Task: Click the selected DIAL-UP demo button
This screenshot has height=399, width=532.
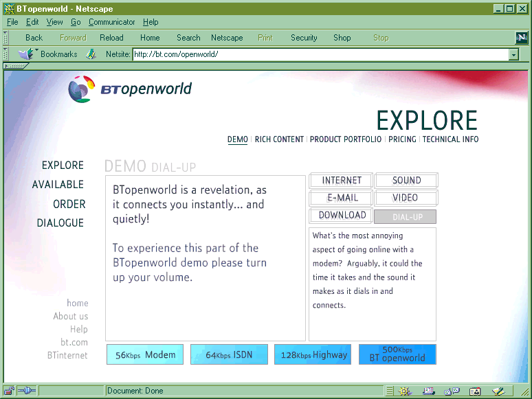Action: [405, 216]
